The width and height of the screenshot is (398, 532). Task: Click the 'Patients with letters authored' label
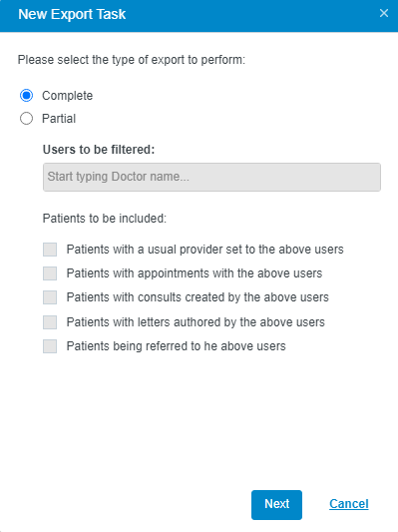pos(196,322)
